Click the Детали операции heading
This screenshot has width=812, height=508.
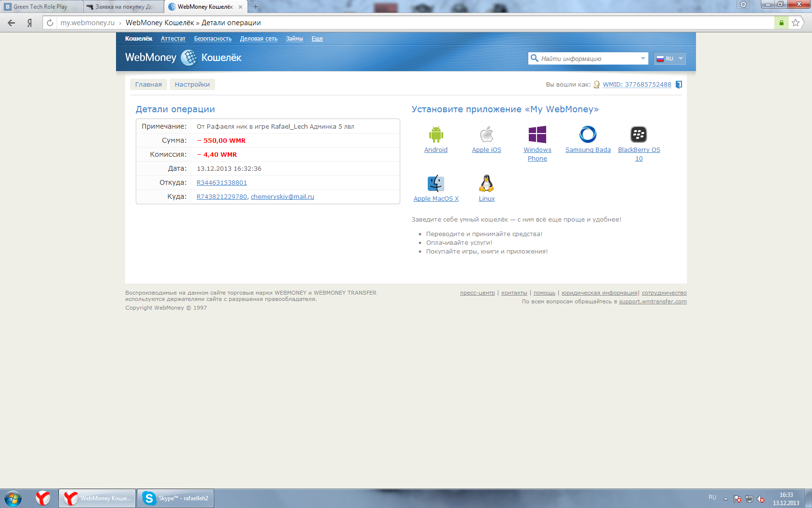coord(175,109)
